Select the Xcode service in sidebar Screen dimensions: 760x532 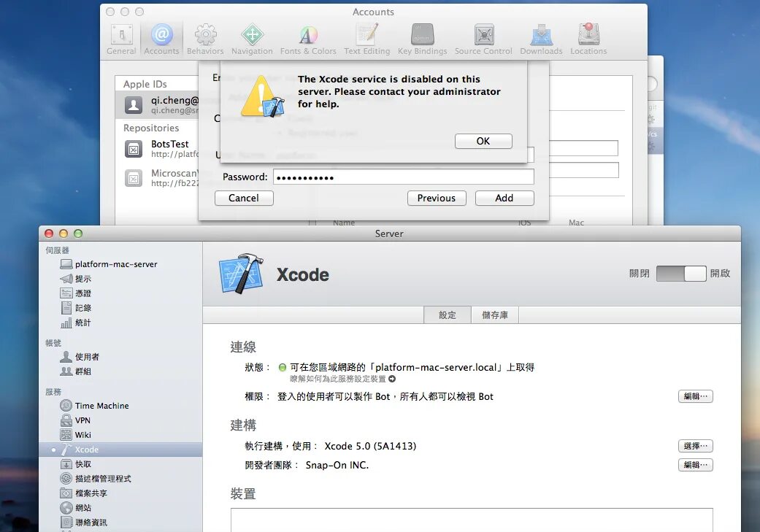(120, 449)
